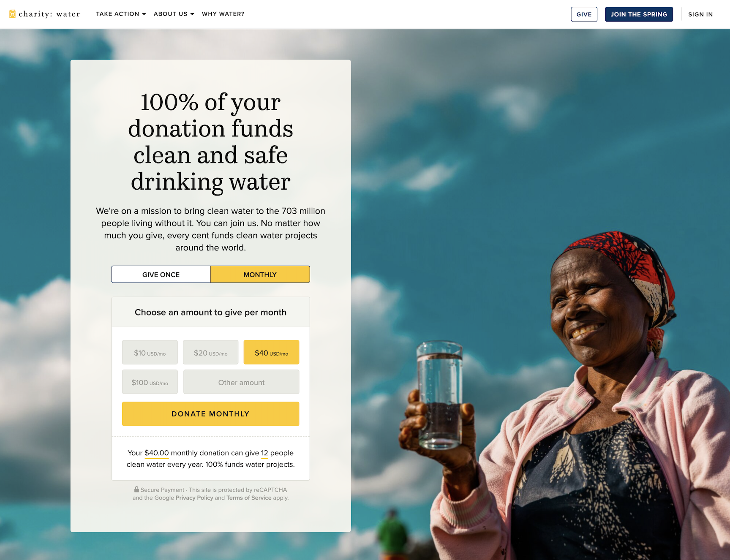Click the padlock Secure Payment icon
Image resolution: width=730 pixels, height=560 pixels.
click(x=136, y=489)
